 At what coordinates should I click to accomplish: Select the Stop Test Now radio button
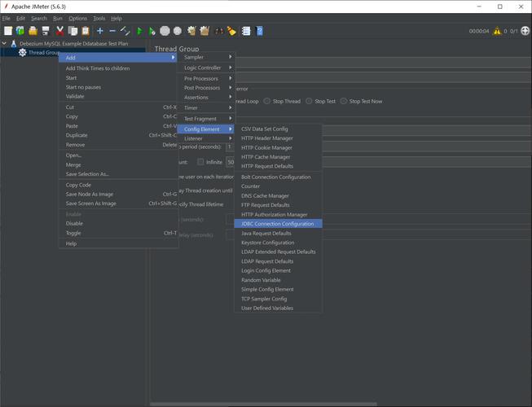[343, 101]
